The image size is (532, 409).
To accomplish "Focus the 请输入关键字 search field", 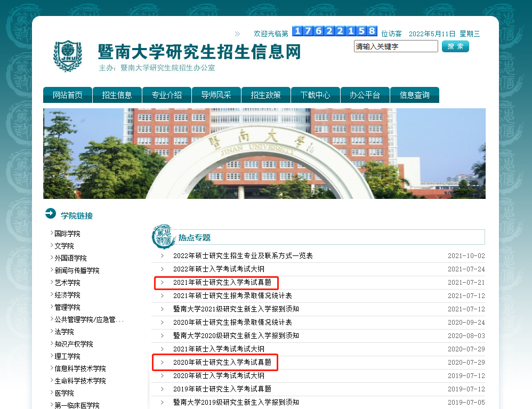I will point(396,46).
